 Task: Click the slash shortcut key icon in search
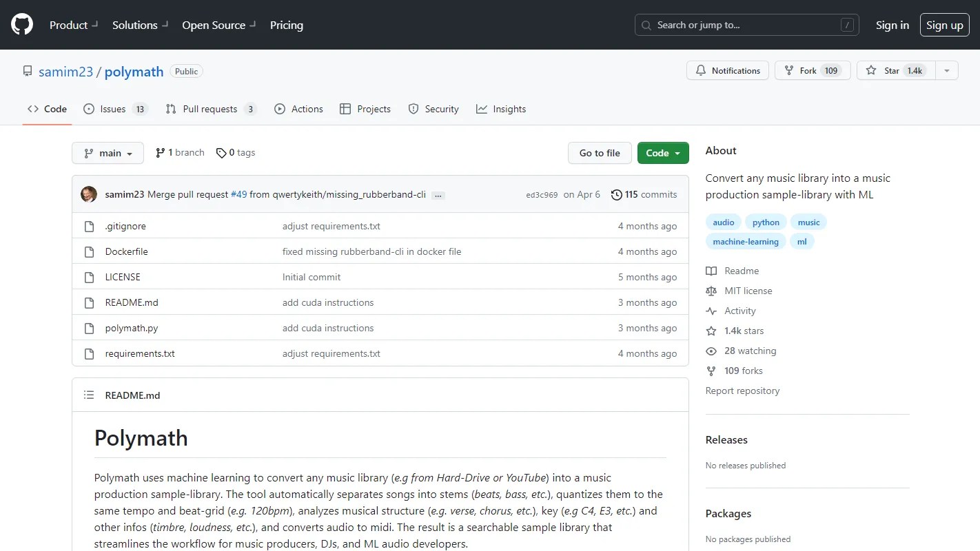(x=848, y=25)
